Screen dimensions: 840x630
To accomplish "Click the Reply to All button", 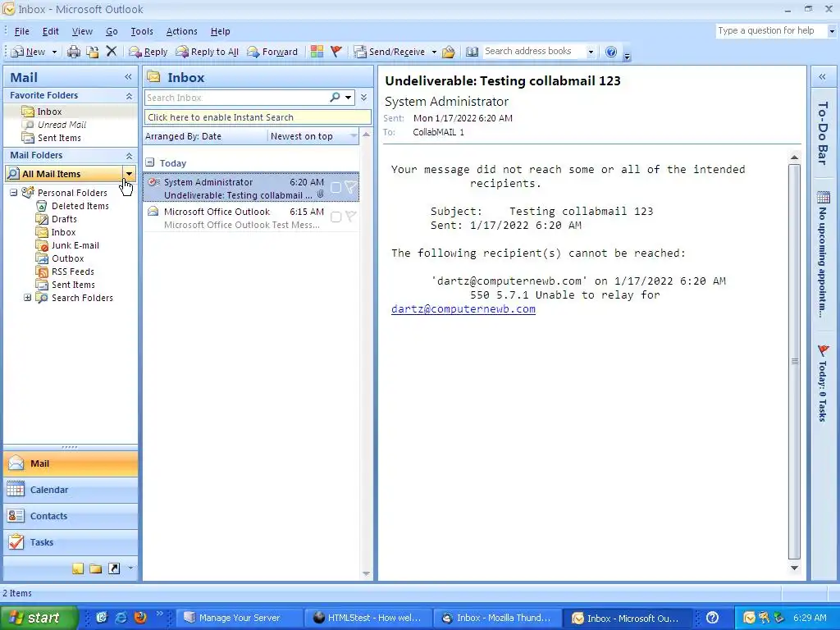I will click(x=208, y=52).
